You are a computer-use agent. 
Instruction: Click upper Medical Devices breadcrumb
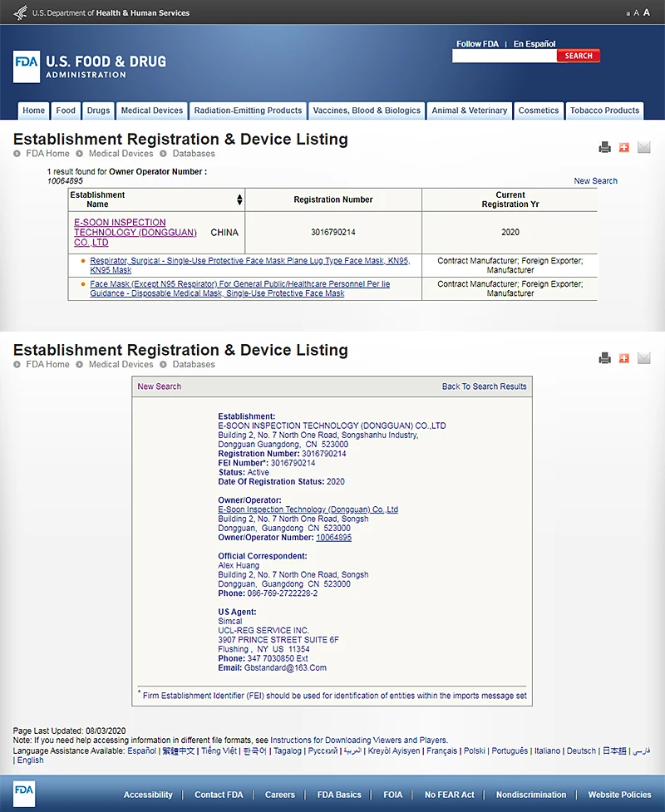click(x=121, y=153)
